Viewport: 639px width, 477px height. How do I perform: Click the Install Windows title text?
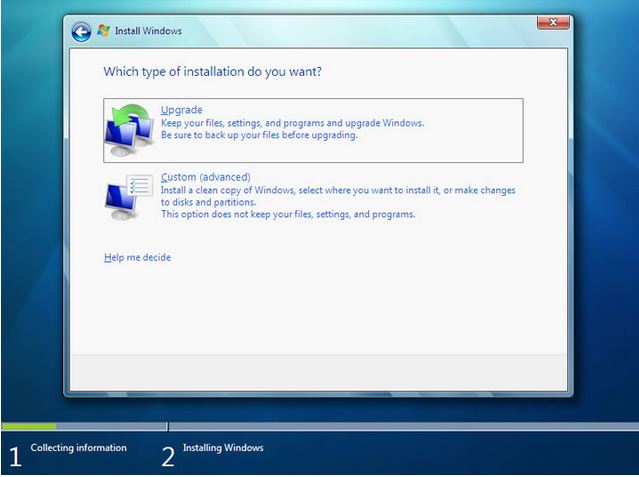149,31
